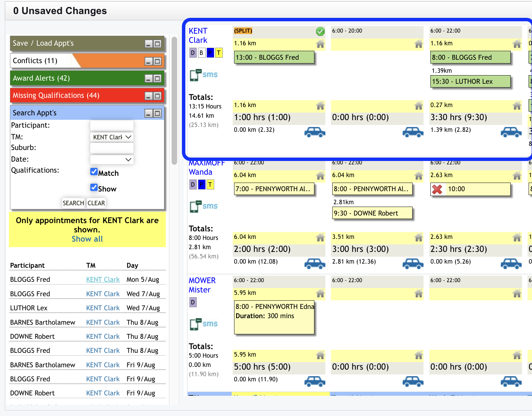Screen dimensions: 532x416
Task: Click home icon beside KENT Clark's 1.16 km
Action: pos(320,44)
